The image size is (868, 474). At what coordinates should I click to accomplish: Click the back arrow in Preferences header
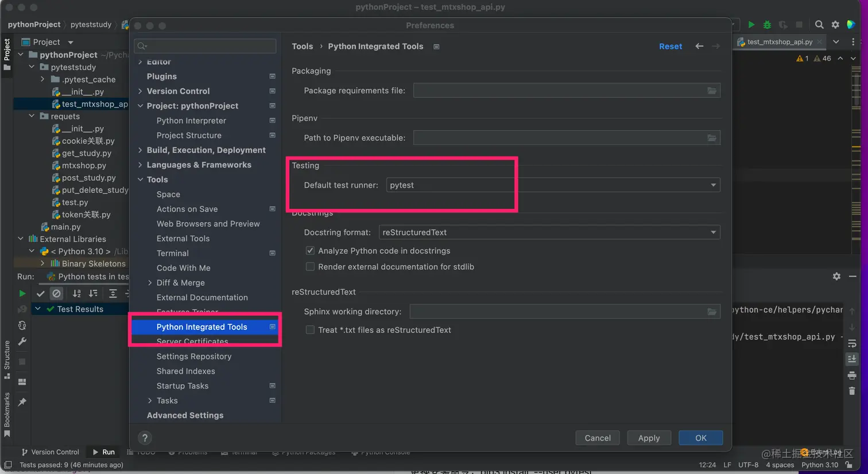tap(699, 46)
